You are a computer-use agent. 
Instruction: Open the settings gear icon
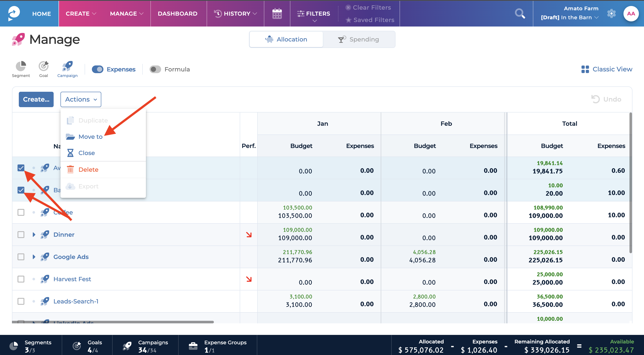611,13
